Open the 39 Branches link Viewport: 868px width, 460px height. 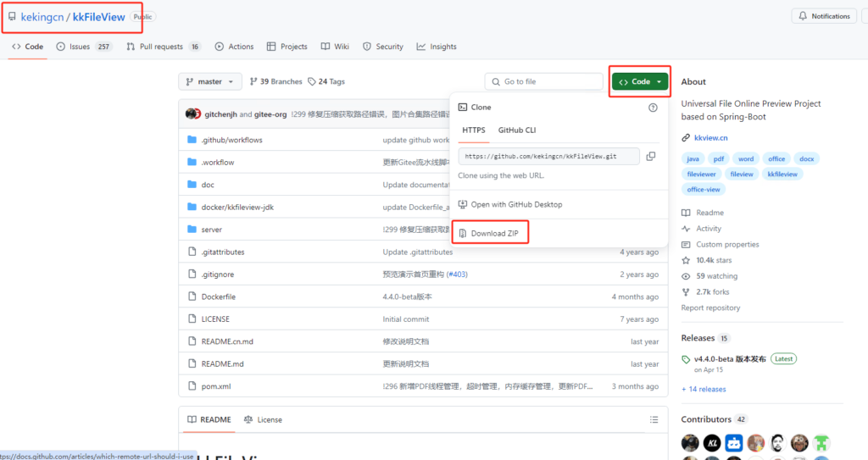(x=275, y=81)
